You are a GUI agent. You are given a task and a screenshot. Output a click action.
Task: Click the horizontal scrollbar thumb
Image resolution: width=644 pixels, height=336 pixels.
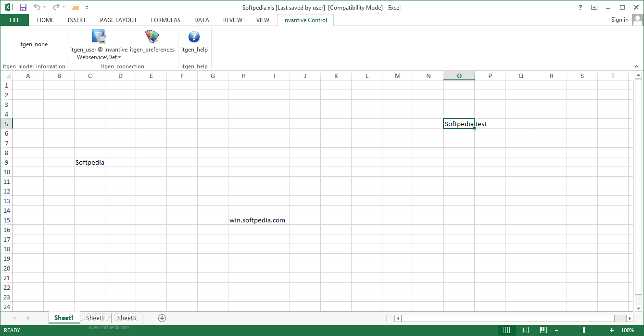click(x=508, y=318)
